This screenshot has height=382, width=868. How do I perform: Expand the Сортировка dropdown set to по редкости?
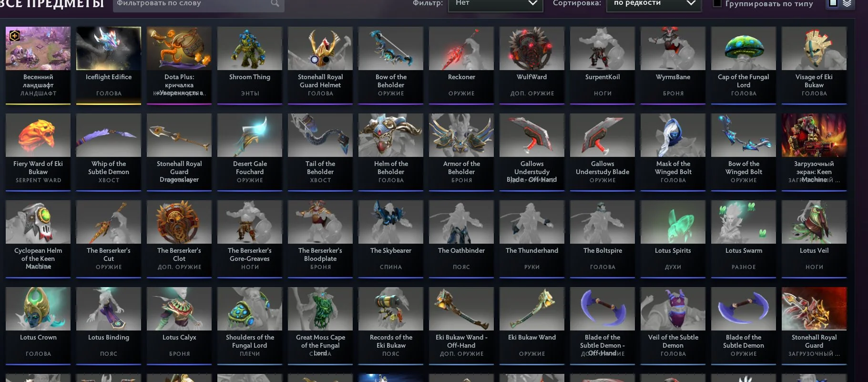point(654,4)
